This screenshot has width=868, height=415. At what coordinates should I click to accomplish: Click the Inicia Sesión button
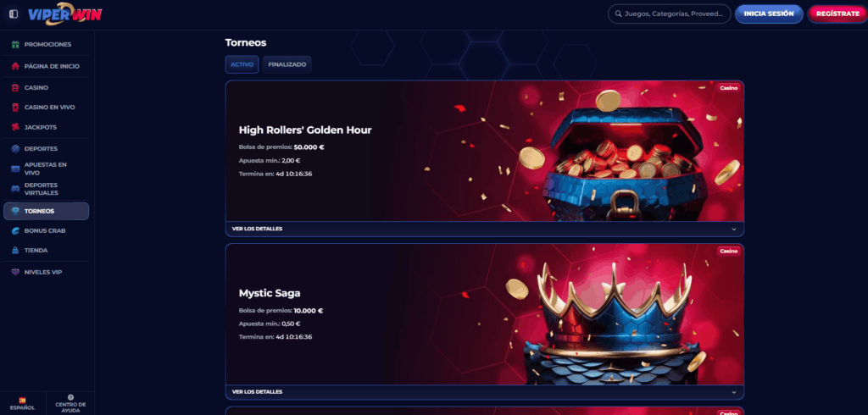[769, 14]
